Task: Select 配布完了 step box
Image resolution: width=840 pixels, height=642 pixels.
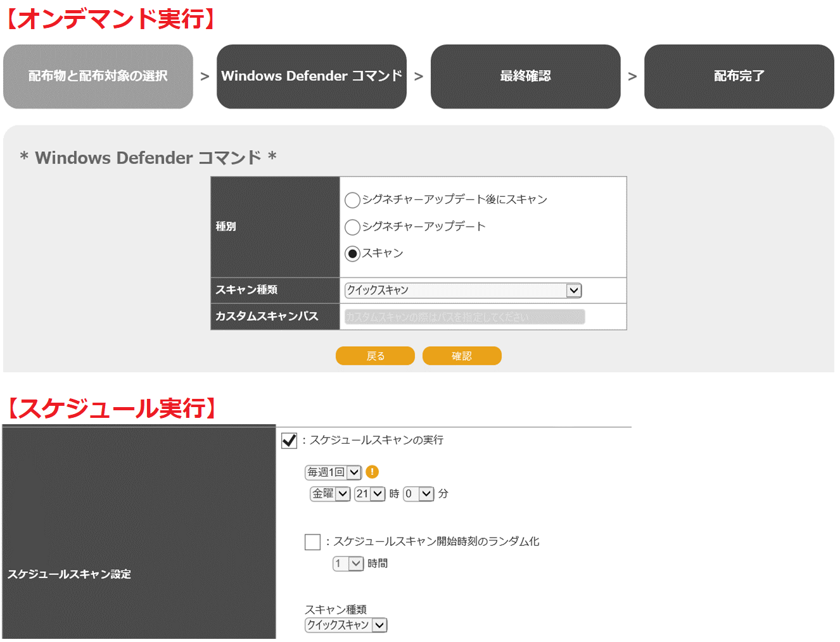Action: [x=739, y=77]
